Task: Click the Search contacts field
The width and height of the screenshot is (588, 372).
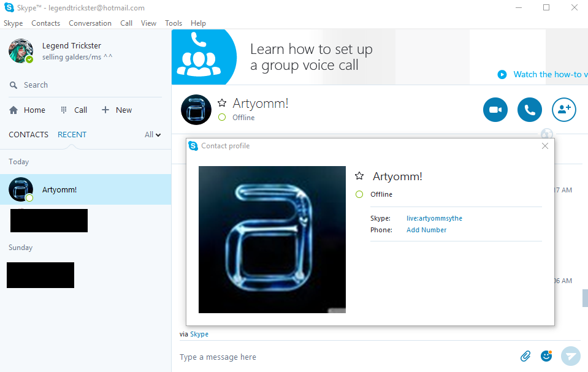Action: point(85,85)
